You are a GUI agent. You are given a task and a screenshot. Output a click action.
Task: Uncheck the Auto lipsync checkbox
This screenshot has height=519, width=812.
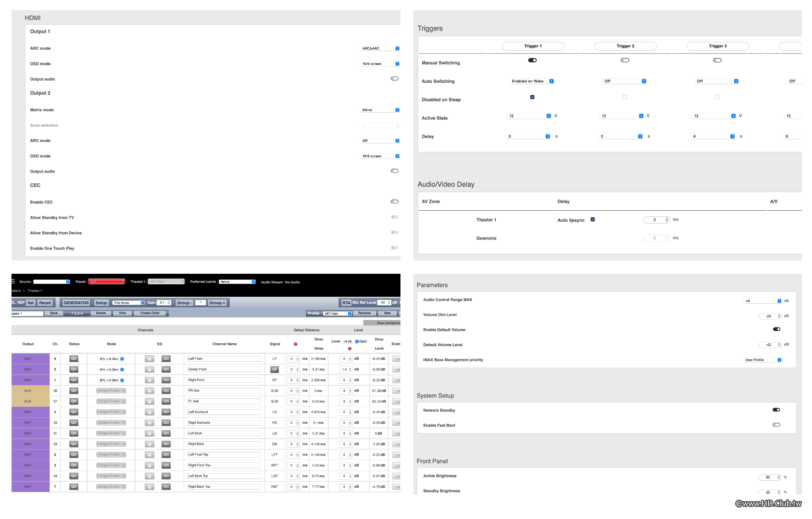(x=593, y=219)
